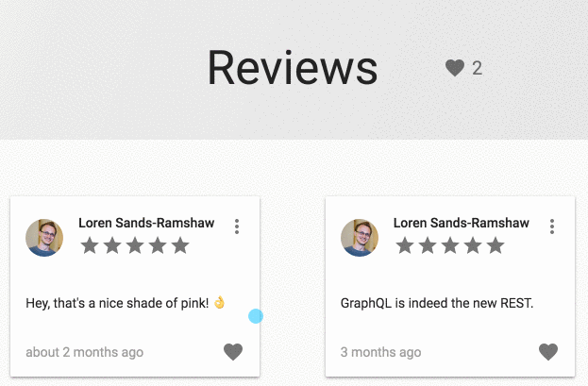Select the first star on the GraphQL review
The height and width of the screenshot is (386, 588).
point(405,245)
